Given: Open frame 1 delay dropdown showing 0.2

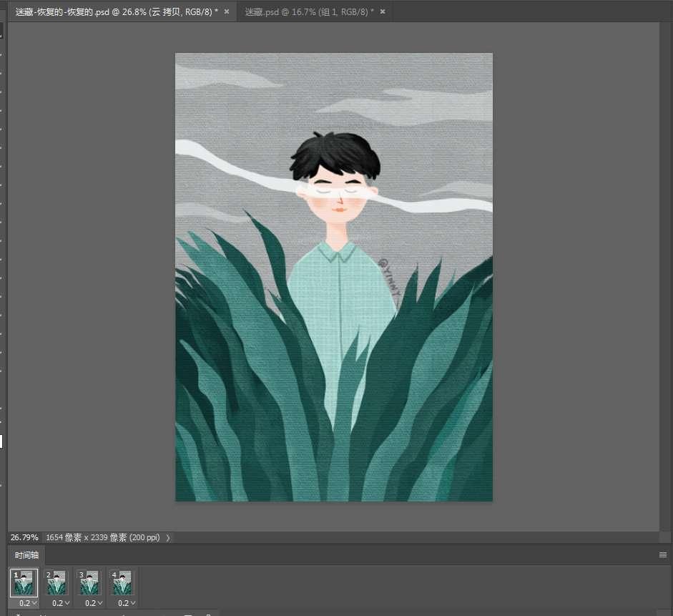Looking at the screenshot, I should [28, 603].
